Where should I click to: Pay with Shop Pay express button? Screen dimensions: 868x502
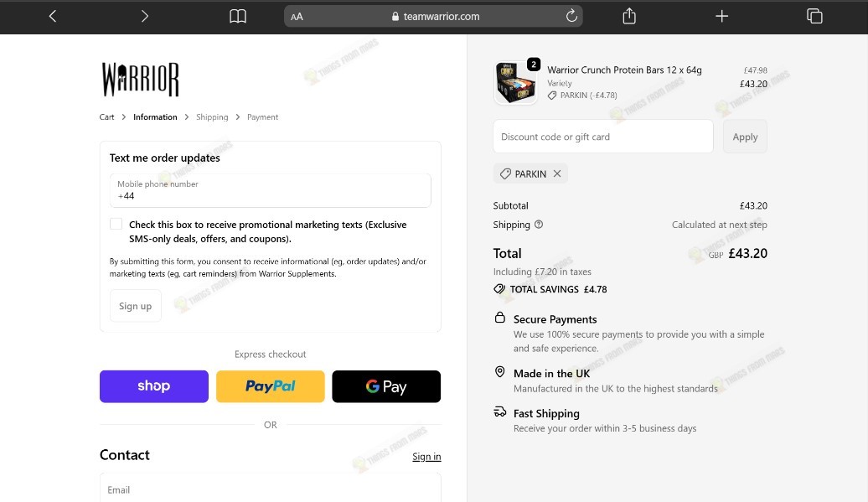(154, 386)
